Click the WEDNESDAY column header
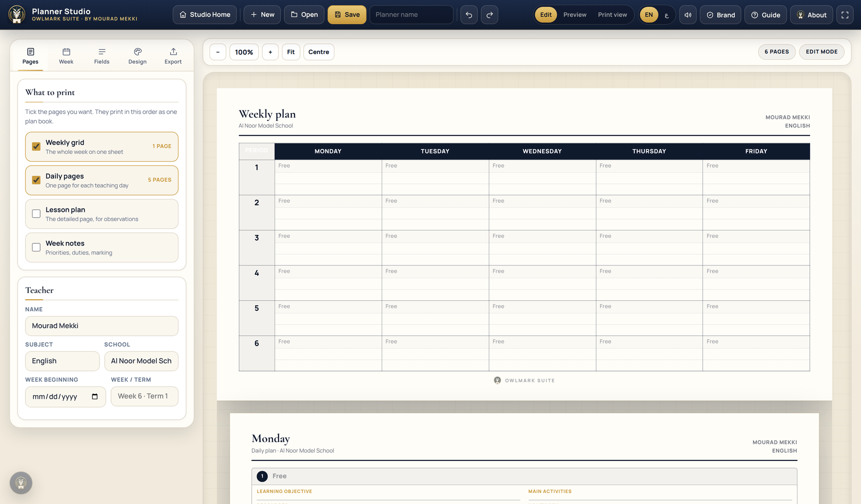The height and width of the screenshot is (504, 861). pyautogui.click(x=542, y=151)
